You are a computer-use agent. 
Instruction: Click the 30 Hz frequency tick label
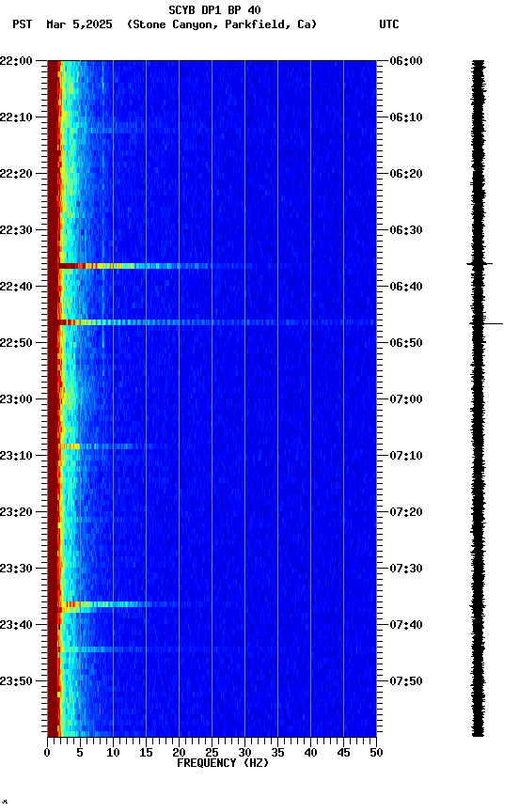click(244, 753)
